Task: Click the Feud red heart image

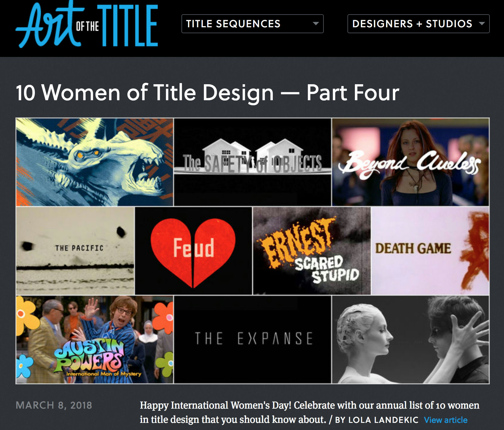Action: click(193, 251)
